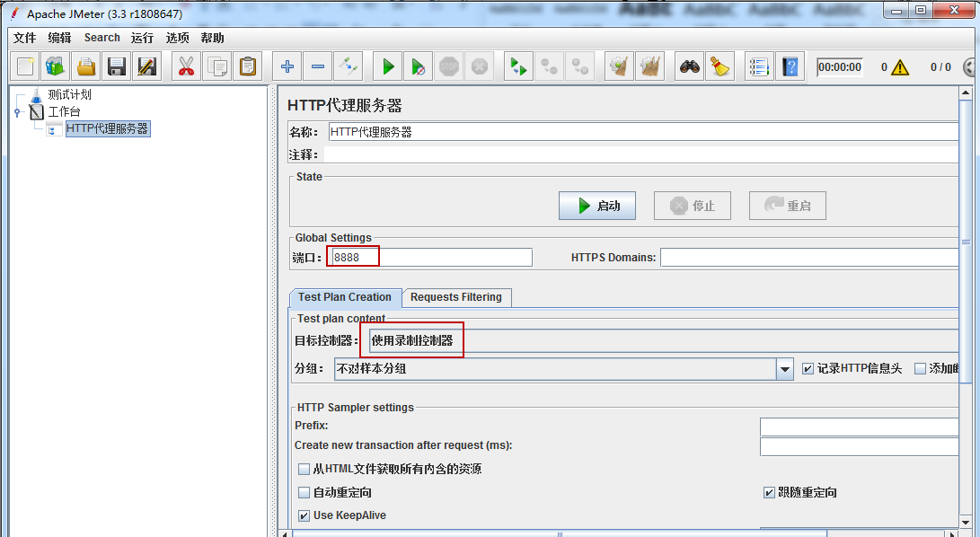Screen dimensions: 980x537
Task: Click the Collapse all minus icon
Action: 317,66
